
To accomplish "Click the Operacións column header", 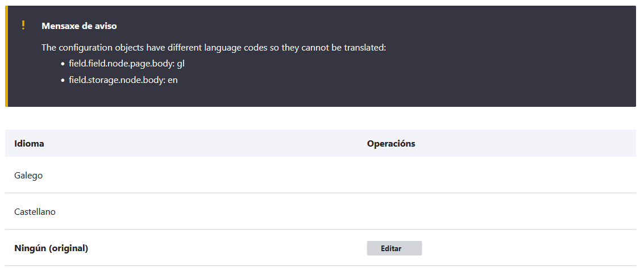I will (391, 144).
